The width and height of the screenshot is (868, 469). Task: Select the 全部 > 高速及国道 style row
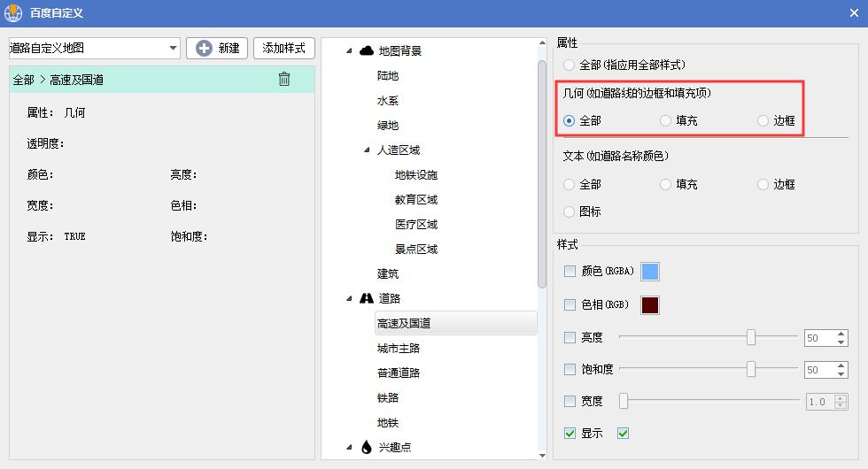click(x=161, y=80)
